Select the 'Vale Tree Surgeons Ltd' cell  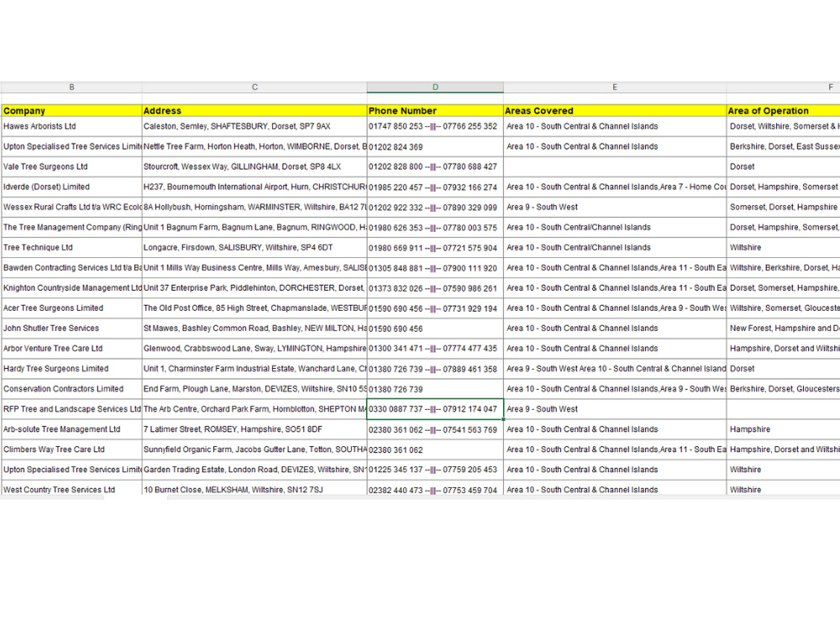click(x=71, y=166)
